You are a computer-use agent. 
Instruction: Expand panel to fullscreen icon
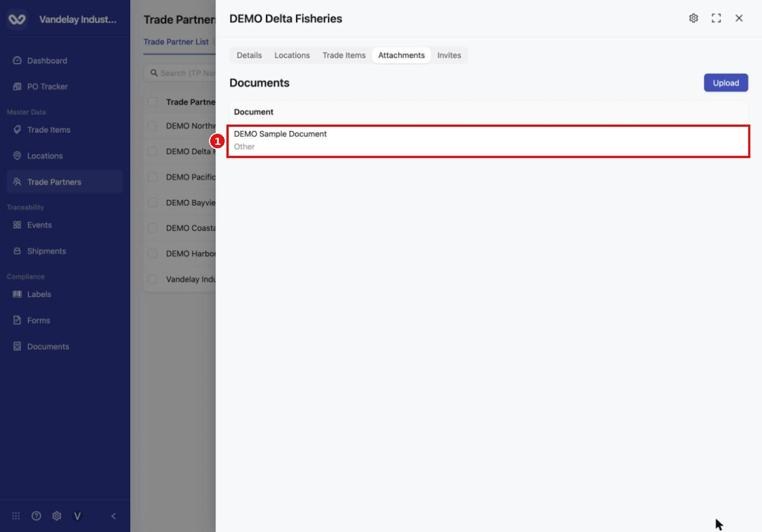tap(716, 18)
